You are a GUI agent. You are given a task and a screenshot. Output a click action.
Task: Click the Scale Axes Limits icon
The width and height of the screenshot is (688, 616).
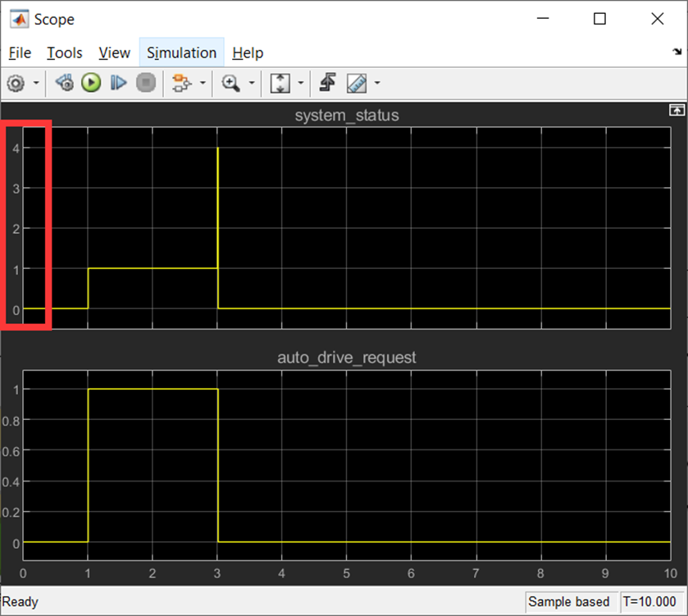[x=280, y=83]
